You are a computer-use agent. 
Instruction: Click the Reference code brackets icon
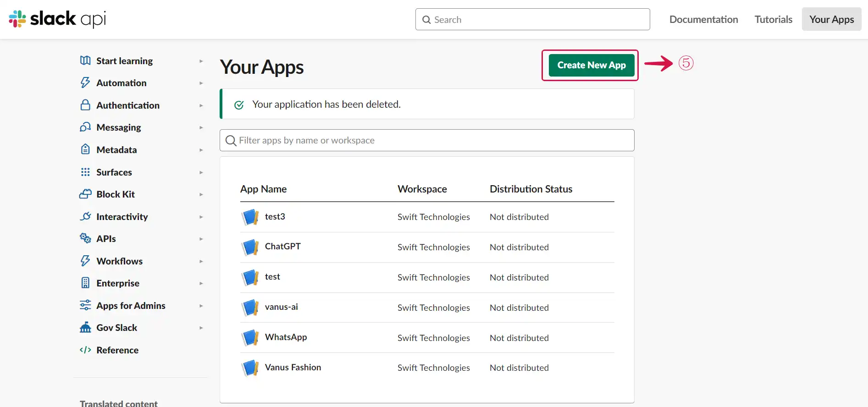coord(85,350)
